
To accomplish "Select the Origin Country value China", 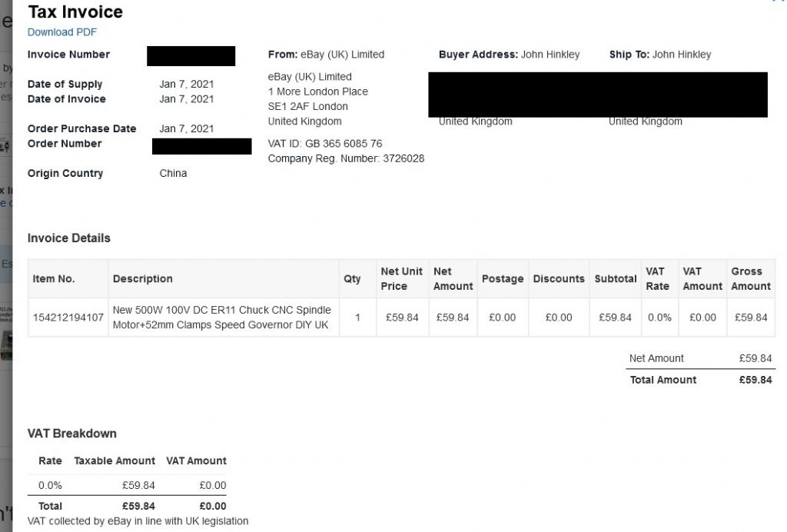I will (173, 173).
